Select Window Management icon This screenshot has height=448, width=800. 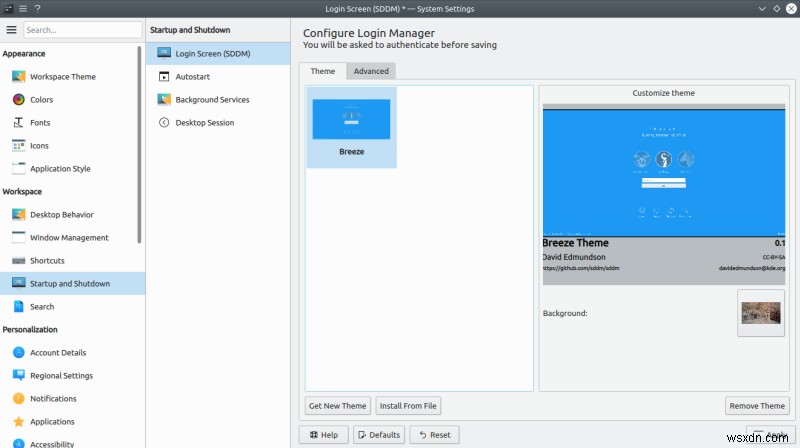19,237
